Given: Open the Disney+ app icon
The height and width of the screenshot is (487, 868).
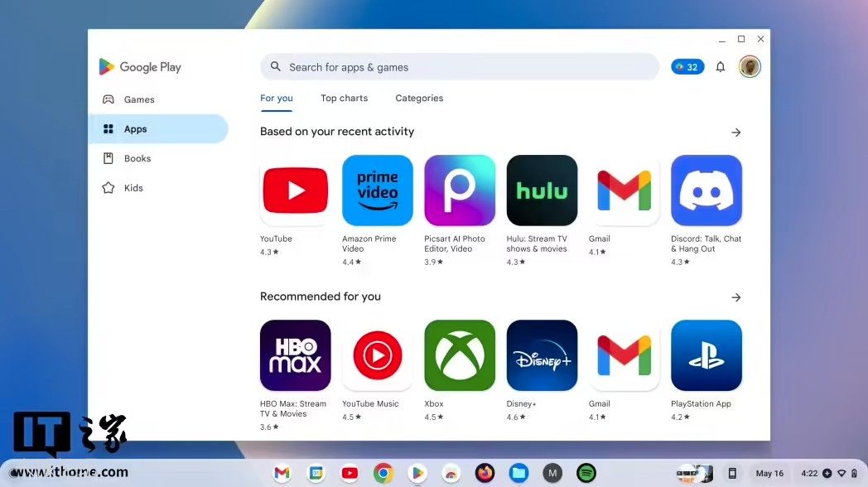Looking at the screenshot, I should coord(542,355).
